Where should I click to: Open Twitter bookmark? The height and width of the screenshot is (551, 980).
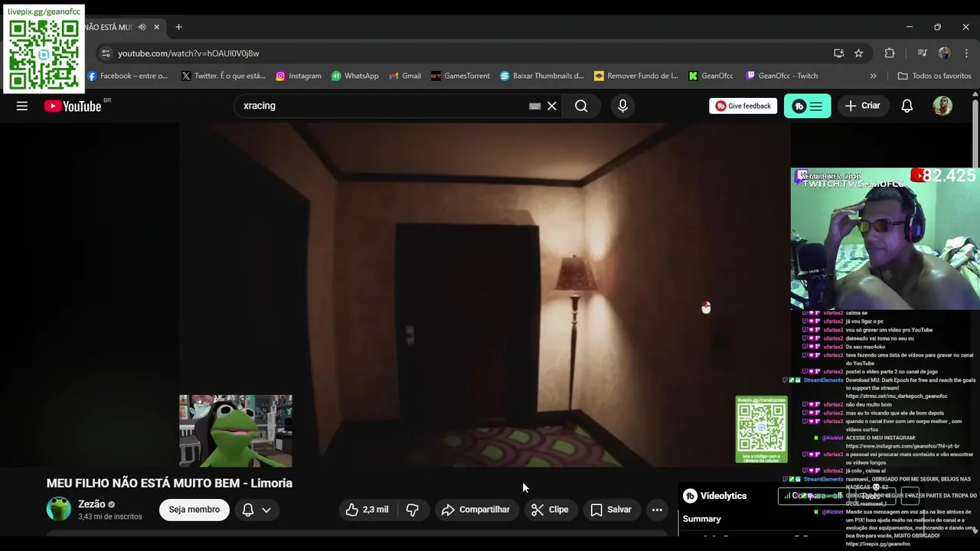224,76
